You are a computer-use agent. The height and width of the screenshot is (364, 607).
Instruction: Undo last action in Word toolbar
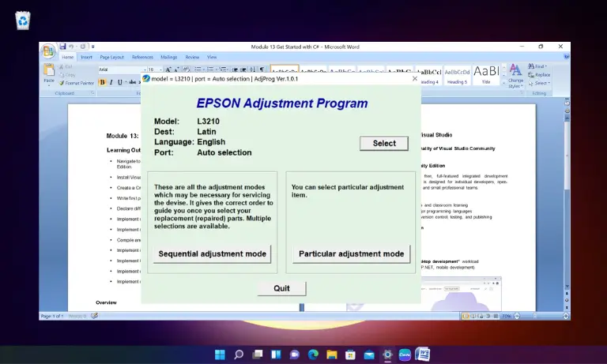coord(72,47)
